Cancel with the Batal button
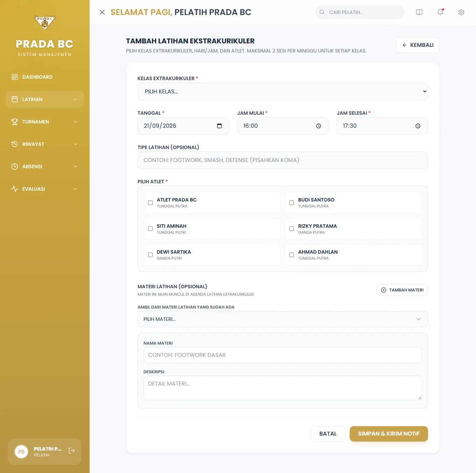Screen dimensions: 476x473 click(x=328, y=434)
